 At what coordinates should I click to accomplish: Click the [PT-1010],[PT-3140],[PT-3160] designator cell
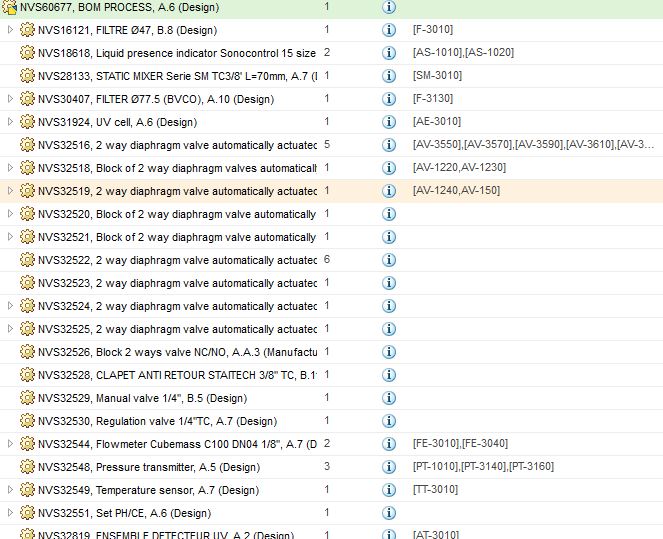483,467
